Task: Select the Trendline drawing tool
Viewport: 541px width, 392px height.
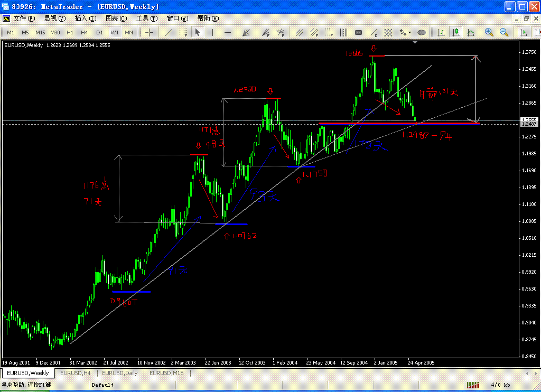Action: [169, 32]
